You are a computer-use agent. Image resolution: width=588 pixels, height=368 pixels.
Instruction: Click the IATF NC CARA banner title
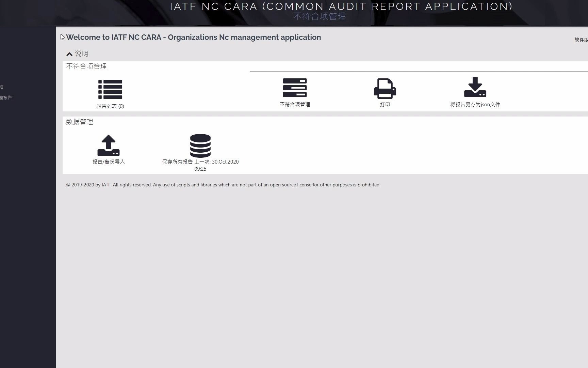pos(341,6)
